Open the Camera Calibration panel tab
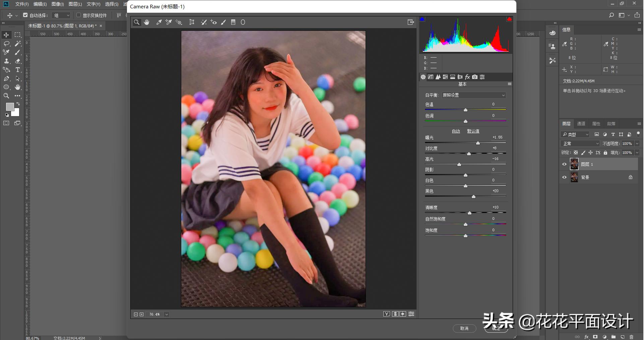Viewport: 644px width, 340px height. (475, 77)
